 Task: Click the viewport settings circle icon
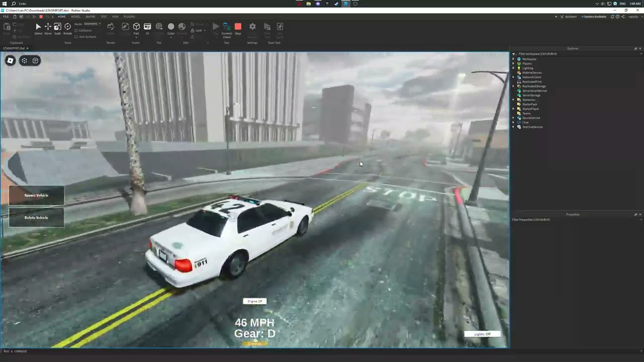(24, 60)
